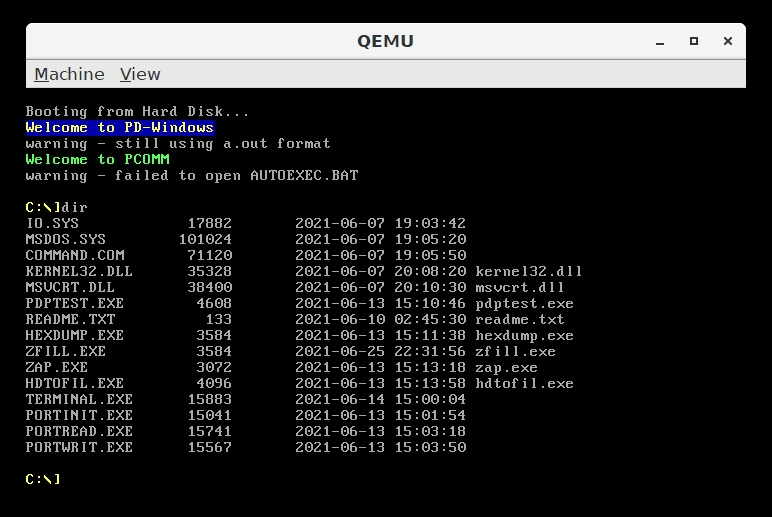Click the ZAP.EXE file name
The width and height of the screenshot is (772, 517).
pyautogui.click(x=57, y=368)
